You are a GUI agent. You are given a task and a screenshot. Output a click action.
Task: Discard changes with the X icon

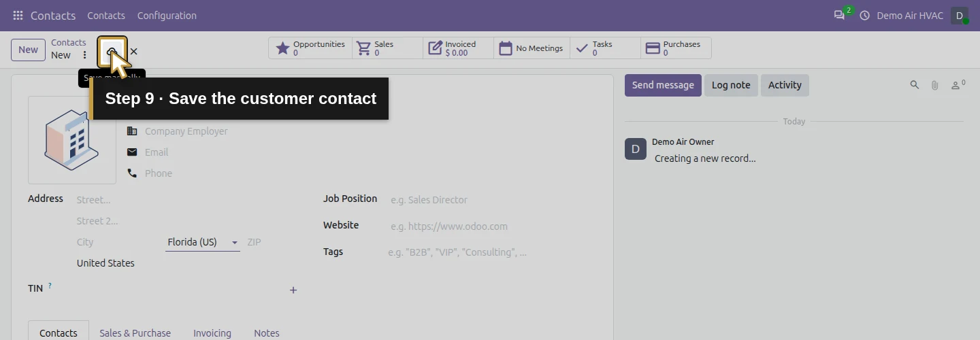pos(133,52)
